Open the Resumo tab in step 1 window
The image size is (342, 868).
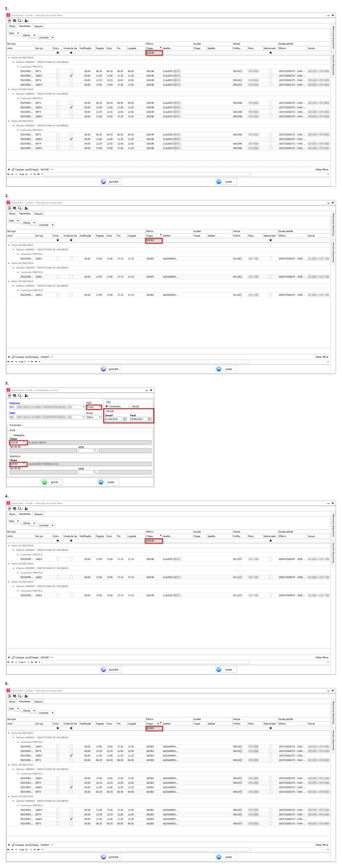39,26
